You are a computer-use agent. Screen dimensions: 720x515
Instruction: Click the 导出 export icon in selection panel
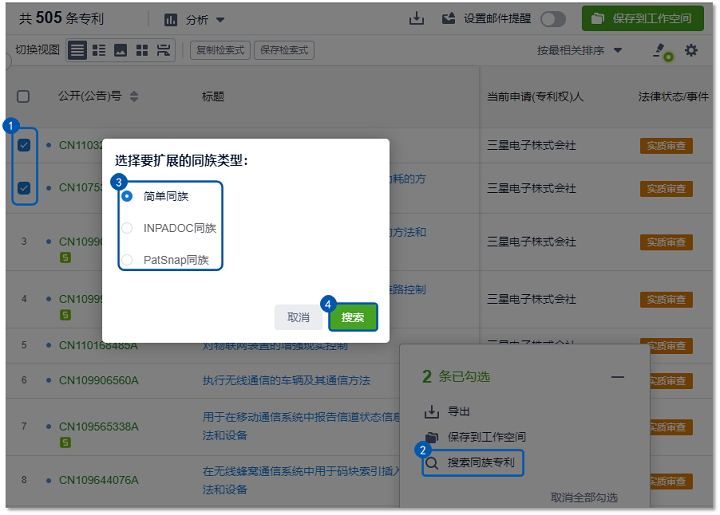pos(432,411)
